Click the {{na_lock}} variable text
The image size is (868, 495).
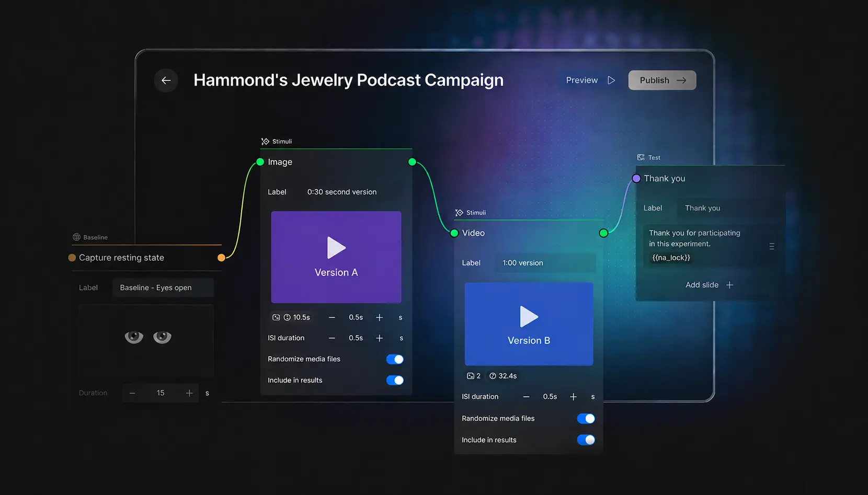(x=671, y=258)
